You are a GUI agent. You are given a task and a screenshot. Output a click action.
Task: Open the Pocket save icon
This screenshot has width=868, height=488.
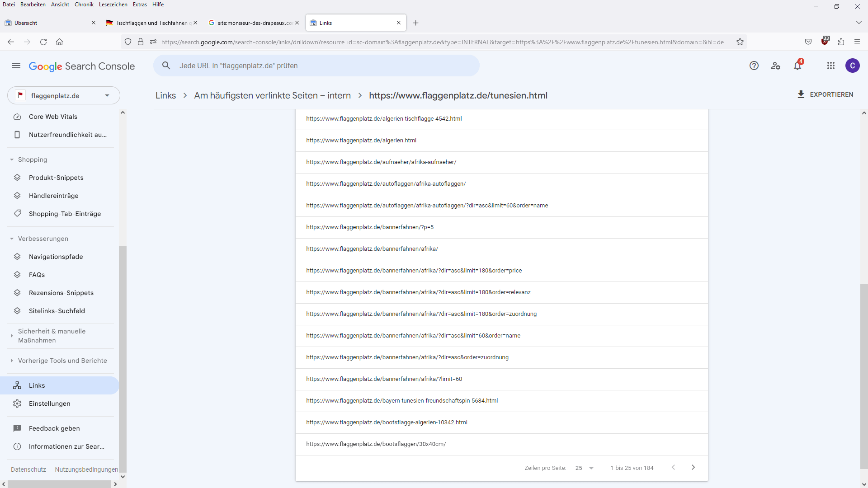[808, 42]
